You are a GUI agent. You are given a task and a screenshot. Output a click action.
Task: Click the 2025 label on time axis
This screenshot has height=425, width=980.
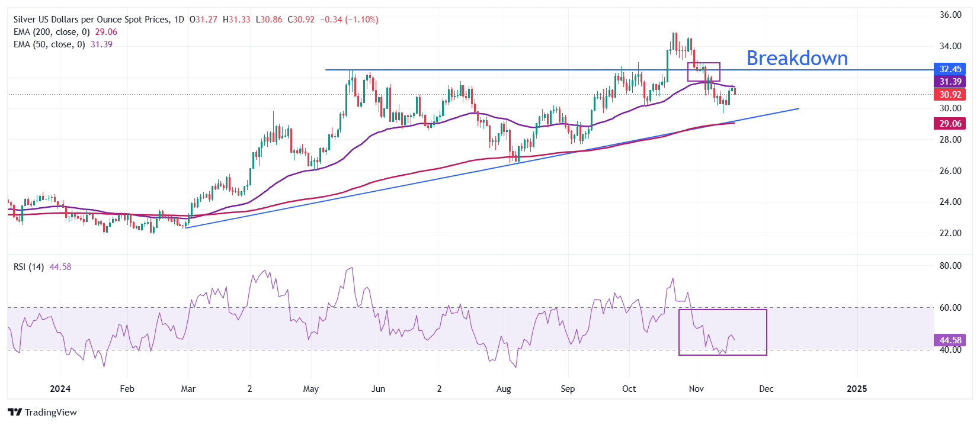point(857,389)
